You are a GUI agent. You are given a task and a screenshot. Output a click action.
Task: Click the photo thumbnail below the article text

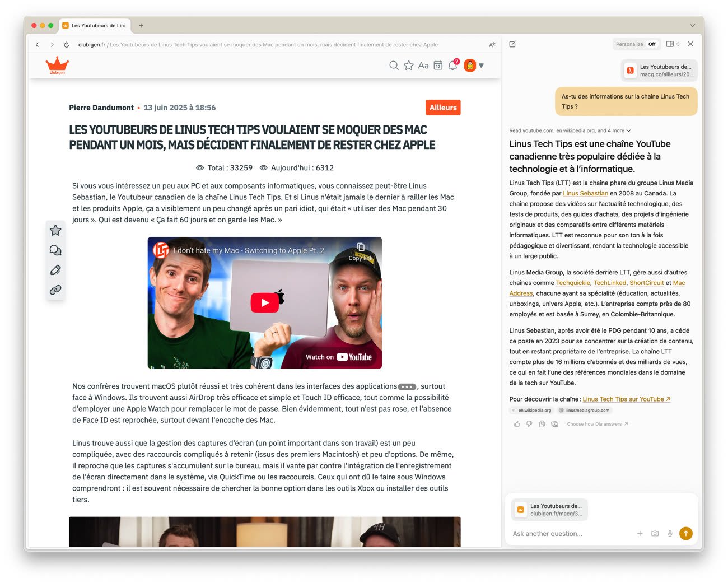pos(265,531)
